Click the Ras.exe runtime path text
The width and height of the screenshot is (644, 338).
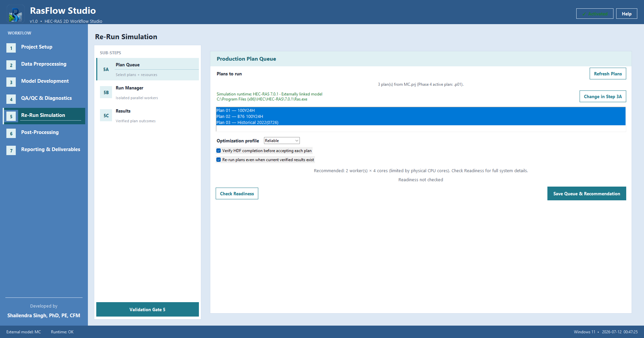click(x=262, y=99)
